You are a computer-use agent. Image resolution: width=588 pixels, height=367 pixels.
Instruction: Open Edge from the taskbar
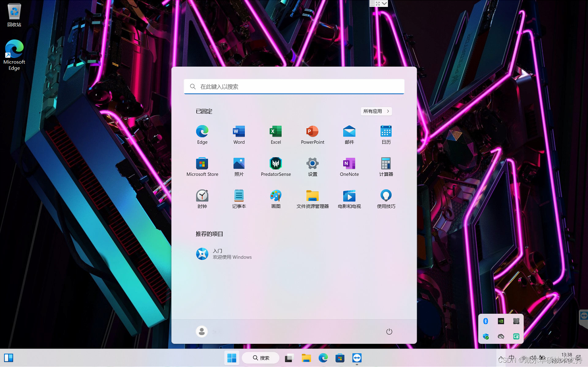[323, 358]
